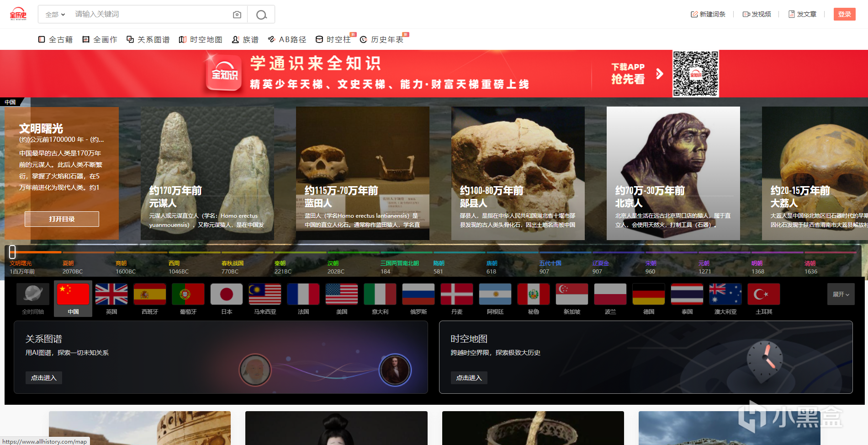The image size is (868, 445).
Task: Open the 北京人 card
Action: coord(673,173)
